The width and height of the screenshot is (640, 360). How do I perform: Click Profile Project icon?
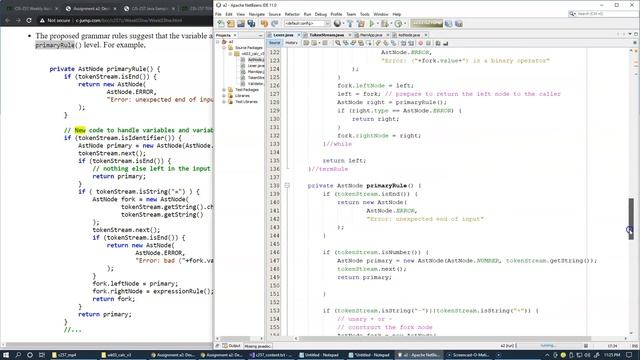pyautogui.click(x=398, y=24)
